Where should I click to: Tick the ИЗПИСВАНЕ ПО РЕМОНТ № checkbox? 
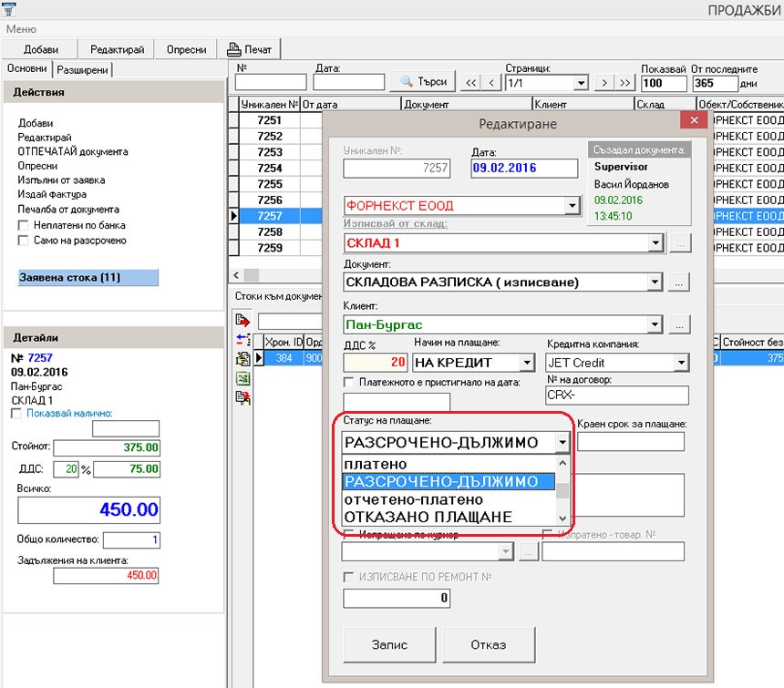coord(348,577)
